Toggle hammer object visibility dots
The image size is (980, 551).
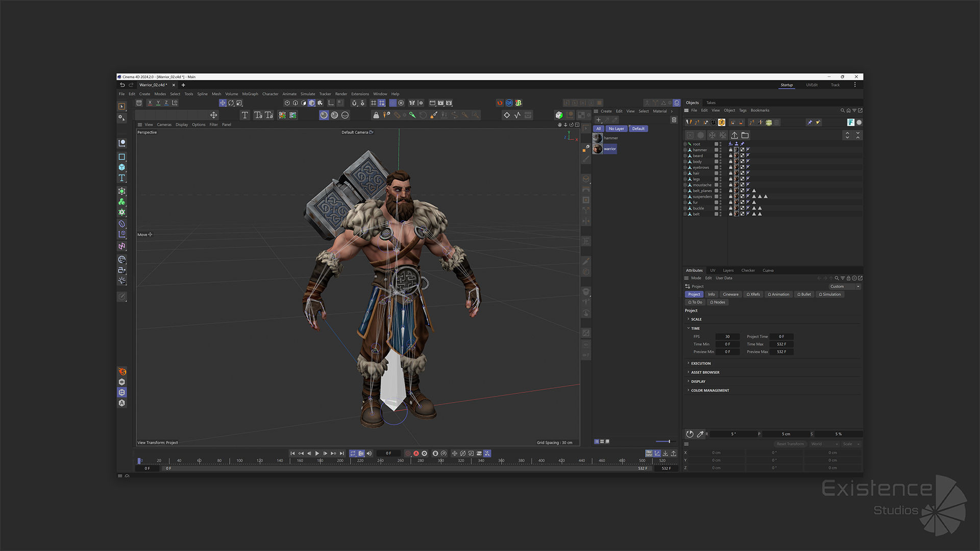click(721, 150)
